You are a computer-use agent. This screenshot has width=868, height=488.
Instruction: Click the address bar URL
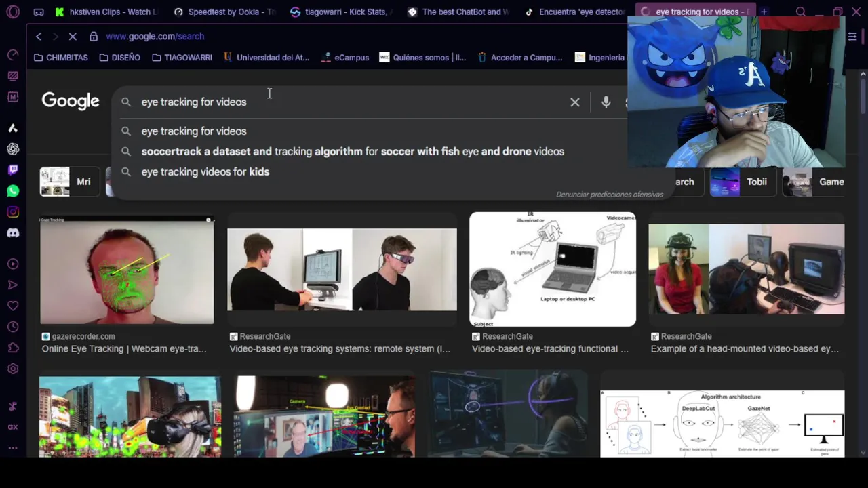155,36
